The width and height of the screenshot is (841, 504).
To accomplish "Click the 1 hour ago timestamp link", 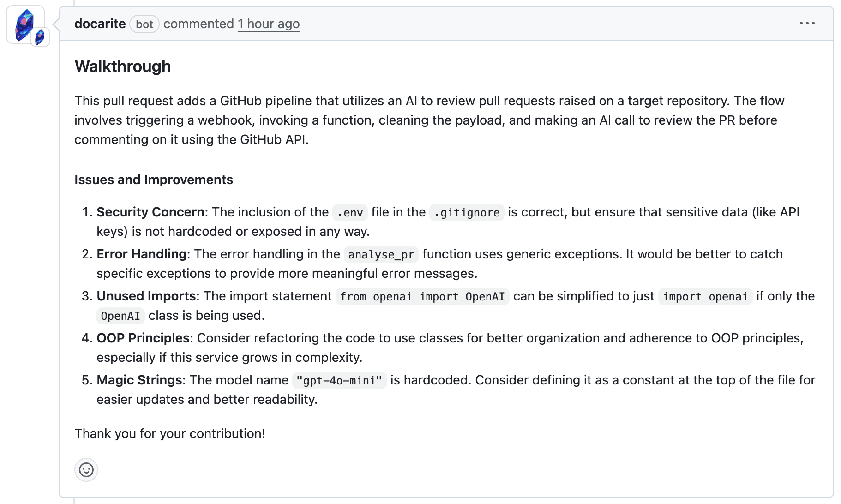I will tap(269, 24).
